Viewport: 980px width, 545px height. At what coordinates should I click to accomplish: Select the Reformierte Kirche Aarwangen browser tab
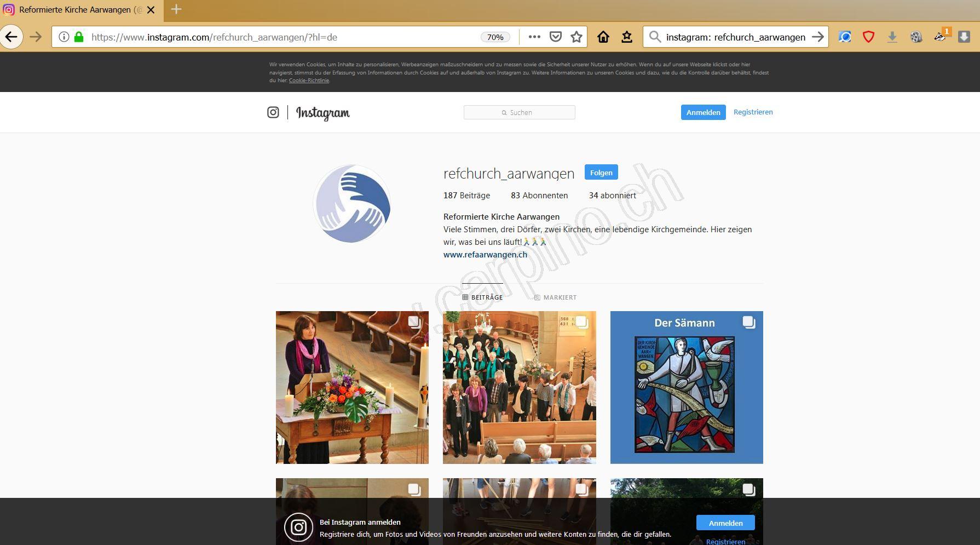(x=80, y=10)
